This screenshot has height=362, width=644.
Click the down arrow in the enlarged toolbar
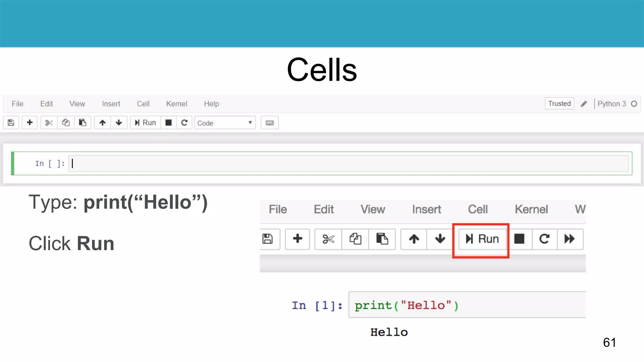tap(440, 239)
